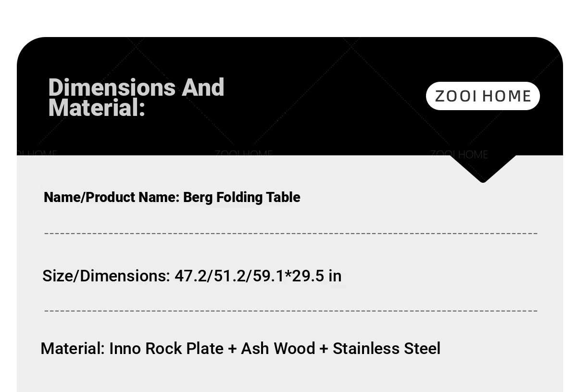Click the Size/Dimensions label
The image size is (577, 392).
point(106,276)
